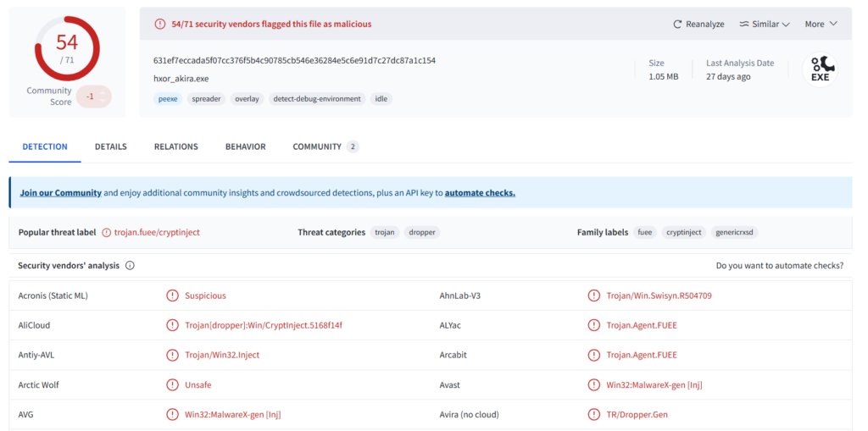Click the alert icon in the Acronis row
This screenshot has width=868, height=431.
pyautogui.click(x=172, y=296)
